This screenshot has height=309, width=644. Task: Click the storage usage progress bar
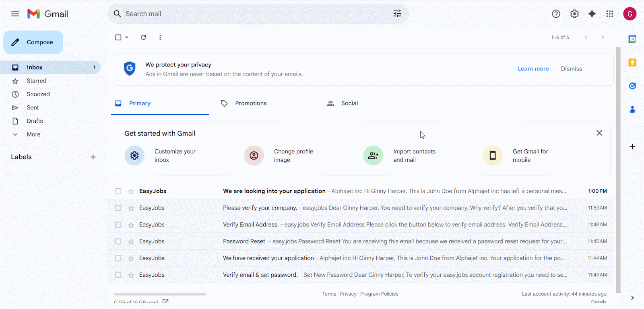pyautogui.click(x=160, y=294)
